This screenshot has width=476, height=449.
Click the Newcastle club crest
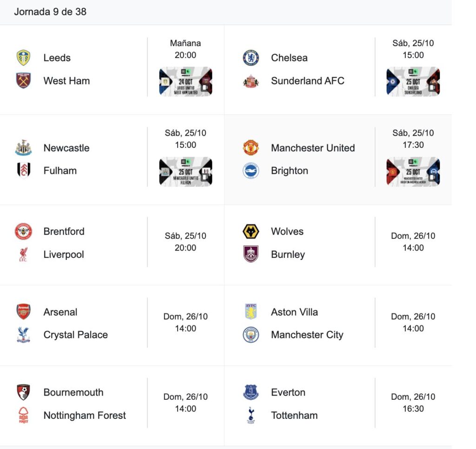click(x=23, y=148)
